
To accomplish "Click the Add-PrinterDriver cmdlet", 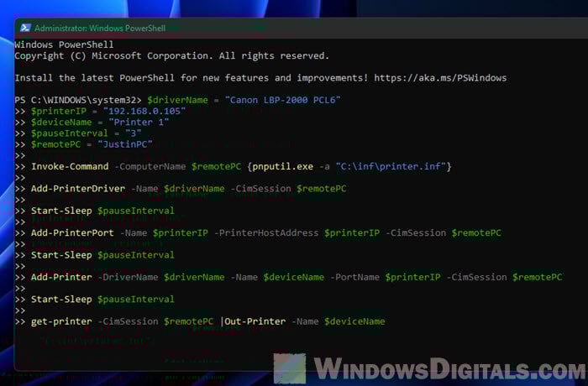I will [x=78, y=189].
